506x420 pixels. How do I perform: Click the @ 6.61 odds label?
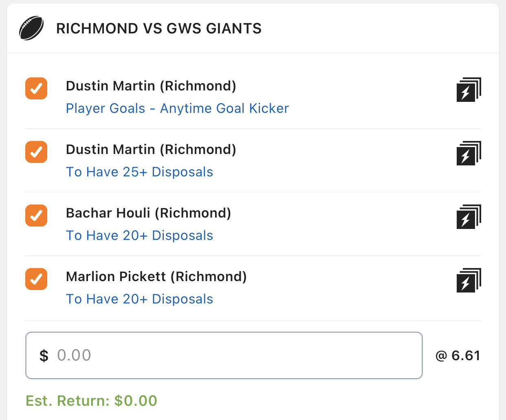point(458,356)
